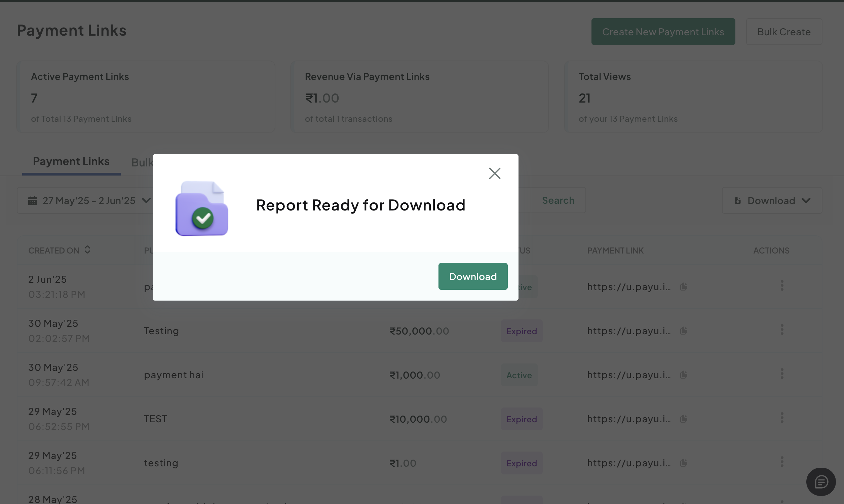
Task: Sort by Created On column arrows
Action: pyautogui.click(x=87, y=249)
